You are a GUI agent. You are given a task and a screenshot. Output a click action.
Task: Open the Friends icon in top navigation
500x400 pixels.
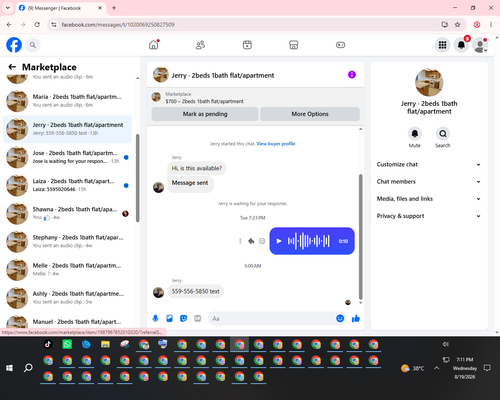tap(200, 45)
